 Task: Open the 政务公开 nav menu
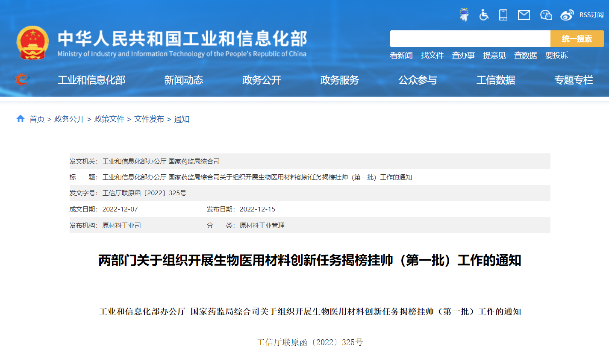click(262, 80)
